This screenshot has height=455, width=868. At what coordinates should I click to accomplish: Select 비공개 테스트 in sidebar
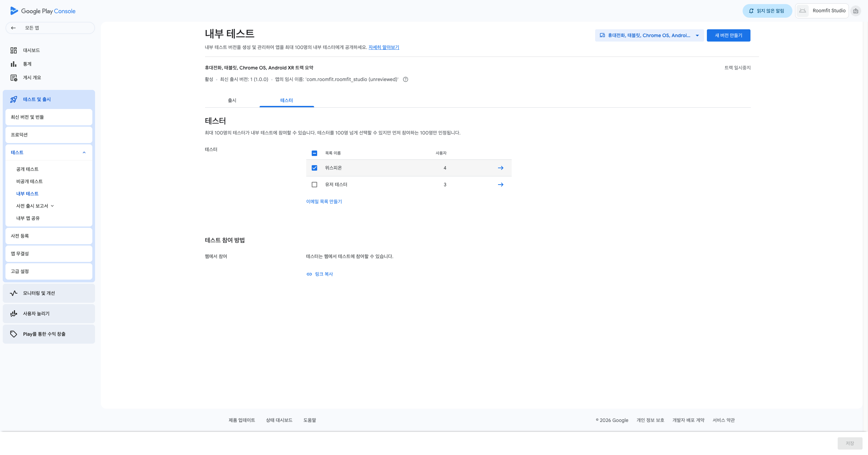coord(29,182)
